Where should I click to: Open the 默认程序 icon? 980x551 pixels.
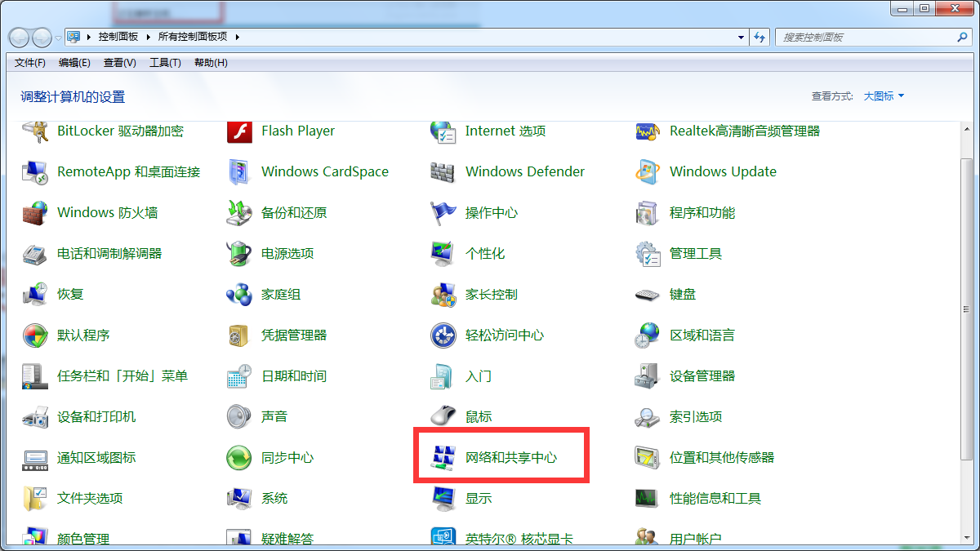coord(34,335)
